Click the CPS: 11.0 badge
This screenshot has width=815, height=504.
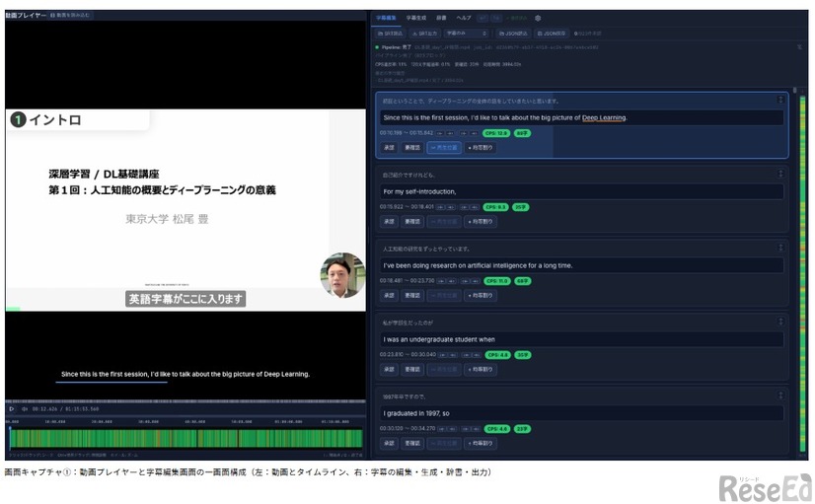click(x=497, y=281)
